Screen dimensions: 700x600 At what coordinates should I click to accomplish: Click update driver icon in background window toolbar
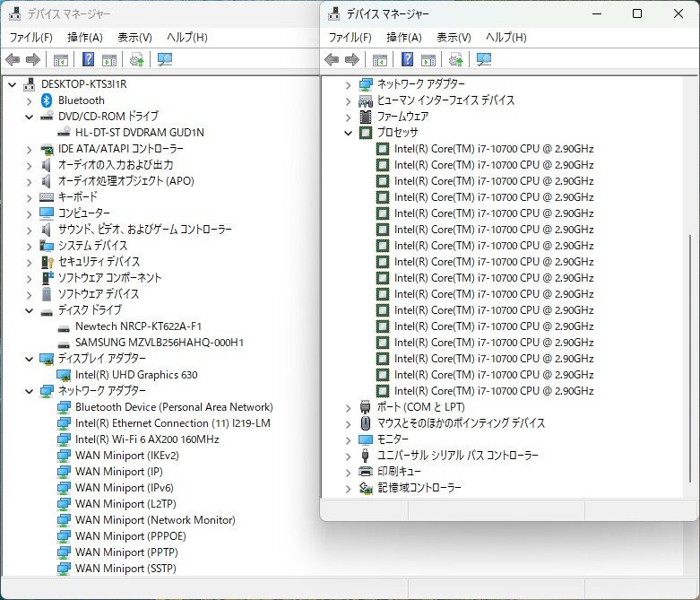(x=136, y=60)
